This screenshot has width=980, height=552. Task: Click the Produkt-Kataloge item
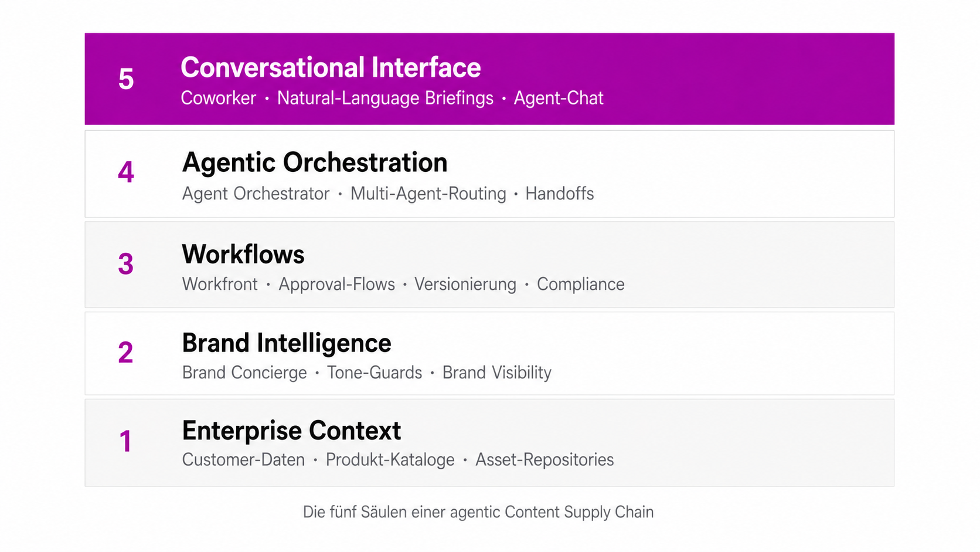[390, 460]
